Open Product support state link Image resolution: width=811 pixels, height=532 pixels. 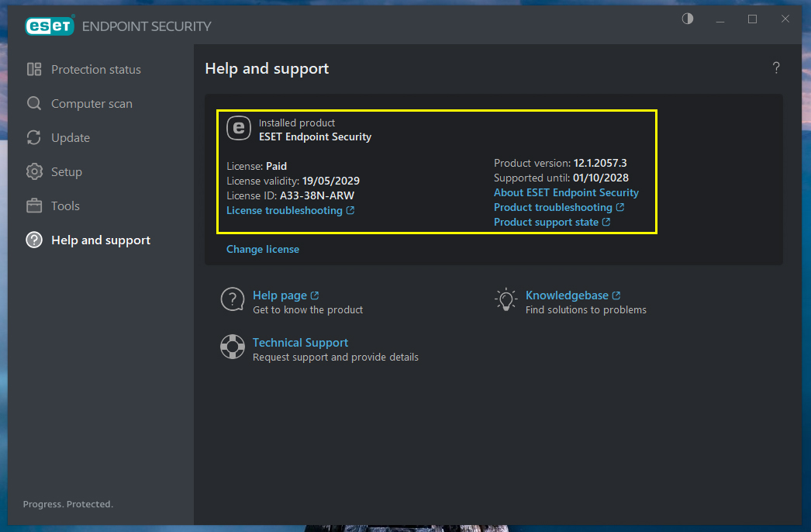(546, 222)
